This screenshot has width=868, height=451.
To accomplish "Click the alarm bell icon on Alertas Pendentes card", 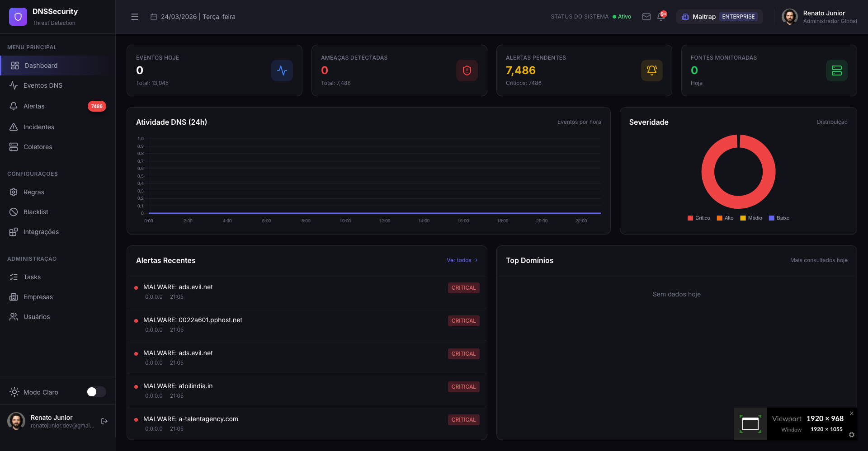I will 651,70.
